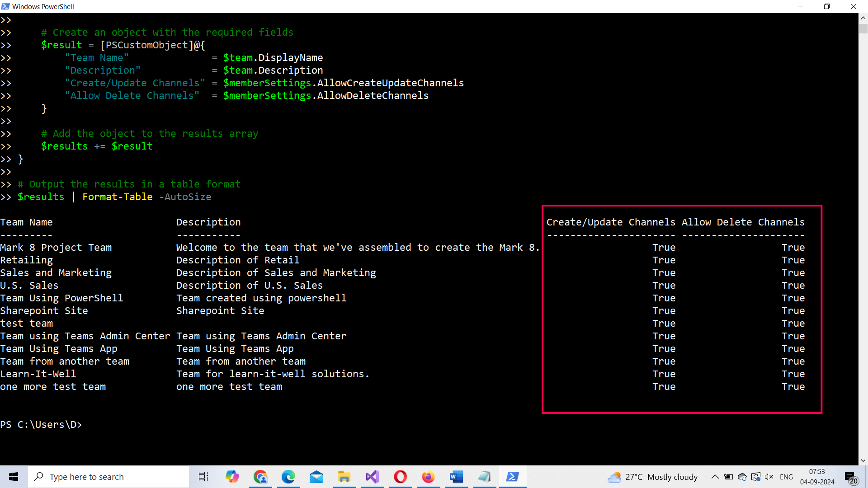This screenshot has width=868, height=488.
Task: Toggle Task View button
Action: 203,477
